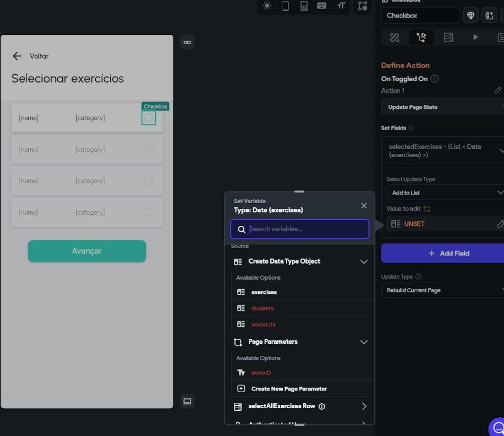The width and height of the screenshot is (504, 436).
Task: Open the widget tree bounds icon
Action: point(362,6)
